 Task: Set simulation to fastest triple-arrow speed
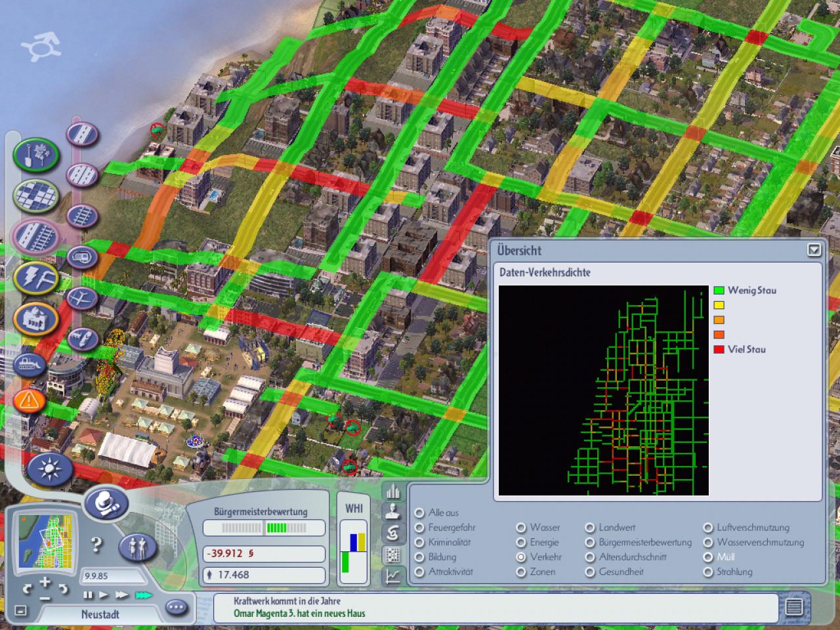144,595
